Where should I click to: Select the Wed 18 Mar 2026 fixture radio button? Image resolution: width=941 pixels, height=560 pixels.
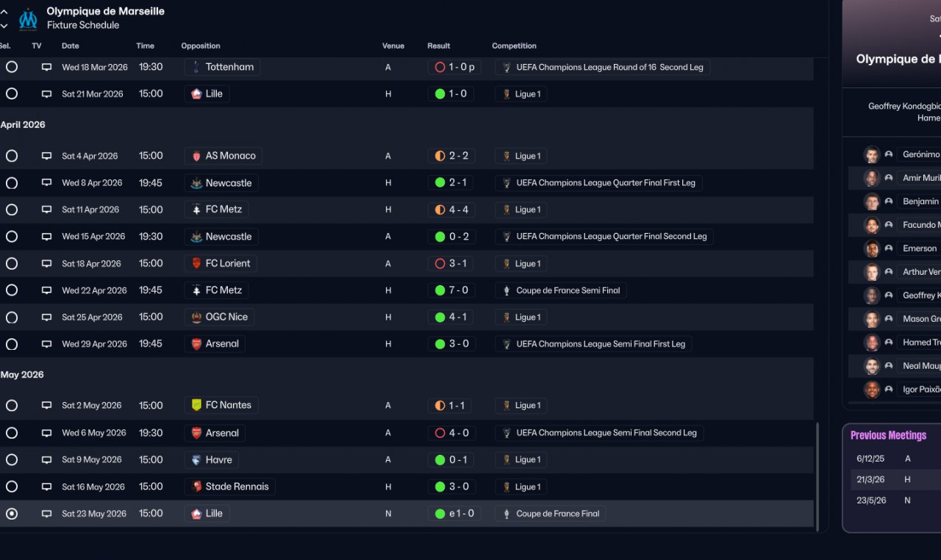(12, 67)
